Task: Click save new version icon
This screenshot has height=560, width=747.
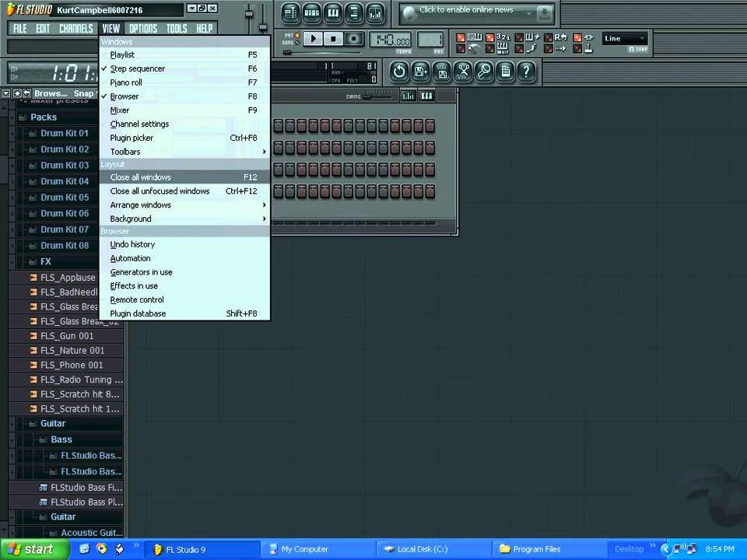Action: 421,72
